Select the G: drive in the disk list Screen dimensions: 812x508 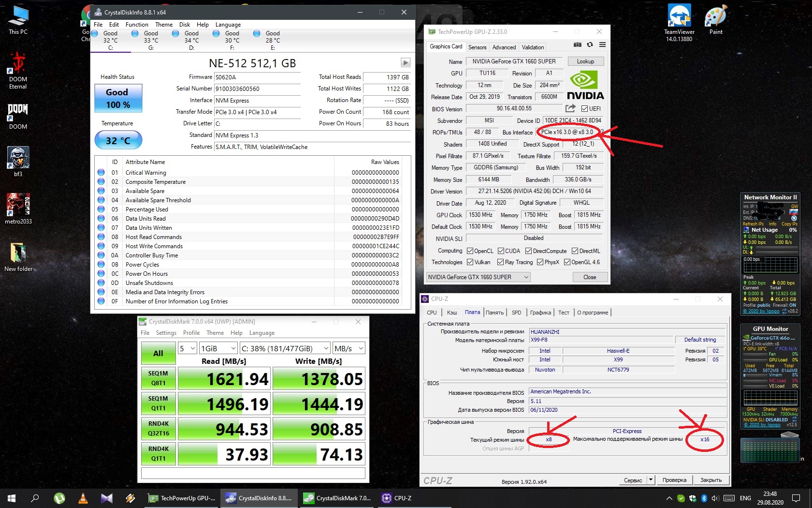(x=151, y=41)
